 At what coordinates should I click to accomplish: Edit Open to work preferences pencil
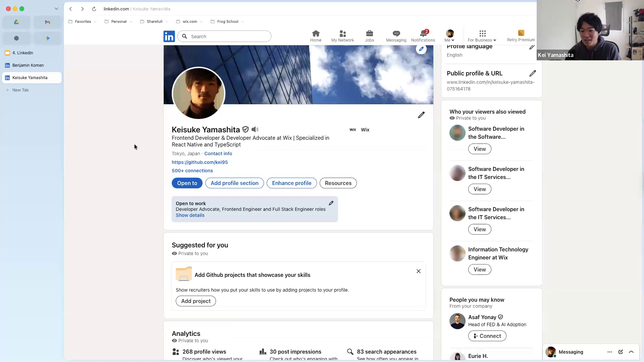(331, 203)
